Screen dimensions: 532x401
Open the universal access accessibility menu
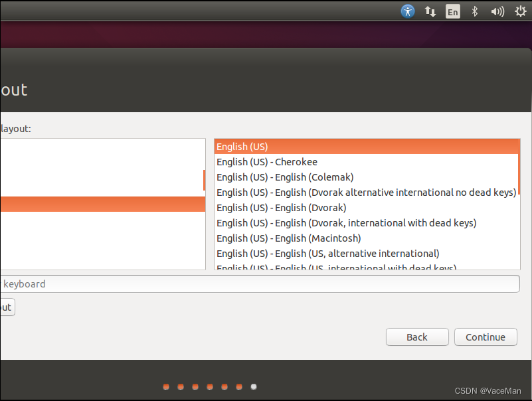(407, 11)
